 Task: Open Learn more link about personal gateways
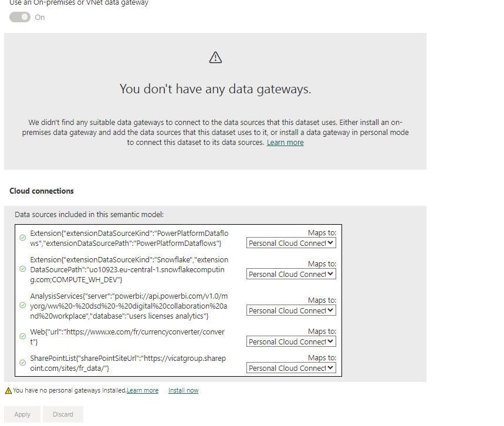click(x=143, y=390)
